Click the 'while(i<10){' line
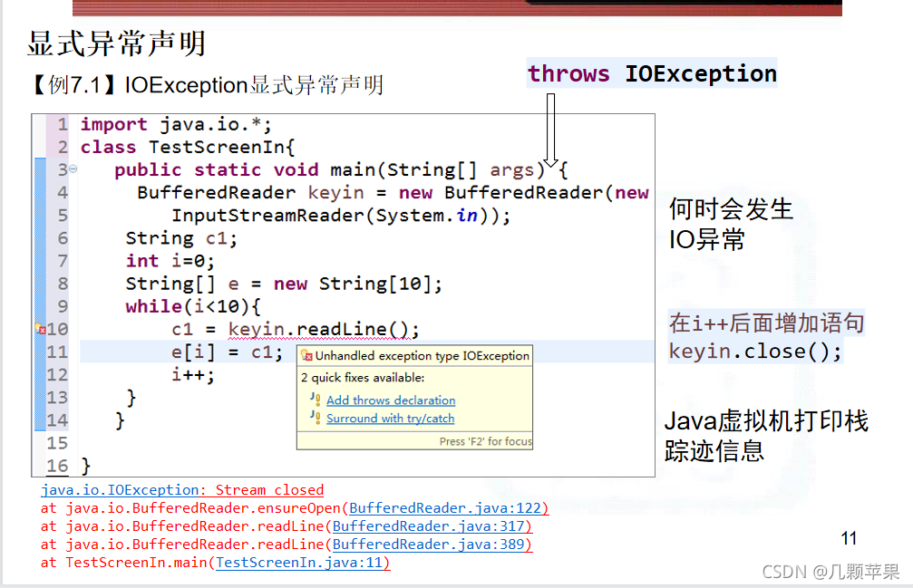913x588 pixels. point(193,306)
